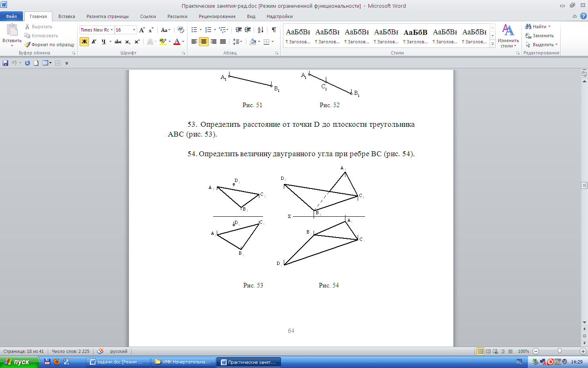Open the font size dropdown

pos(134,30)
